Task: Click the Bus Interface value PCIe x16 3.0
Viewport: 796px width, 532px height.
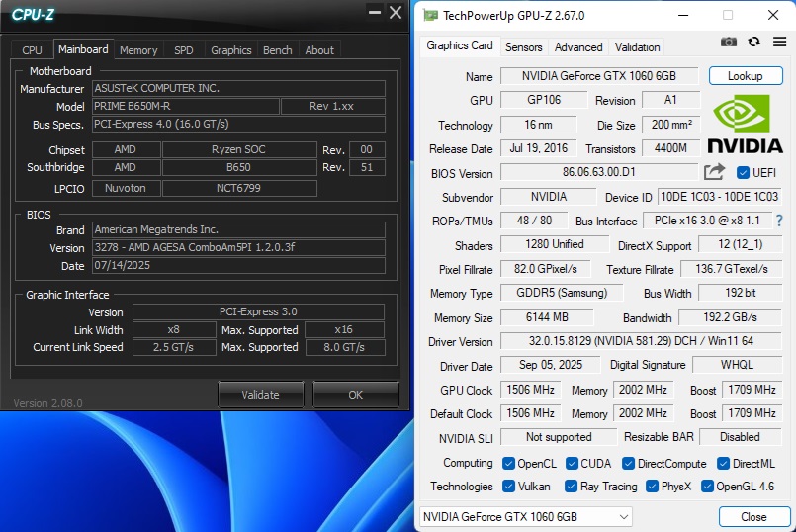Action: (707, 221)
